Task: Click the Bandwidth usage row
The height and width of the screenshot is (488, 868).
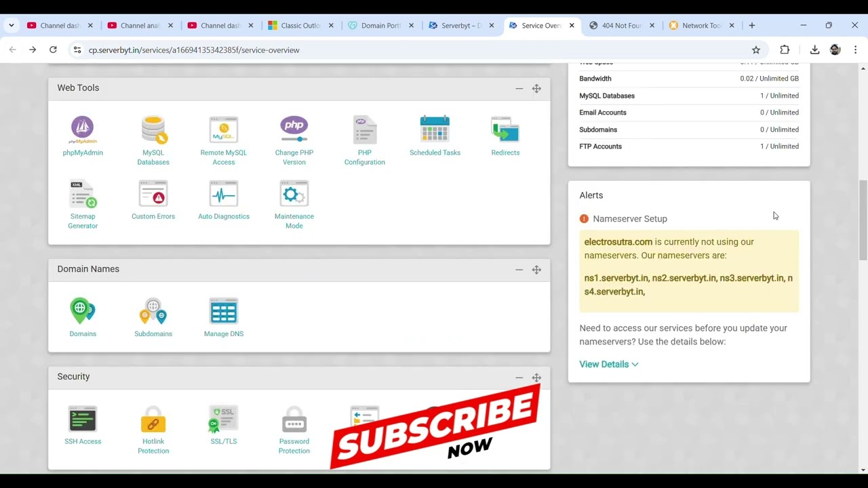Action: click(x=689, y=79)
